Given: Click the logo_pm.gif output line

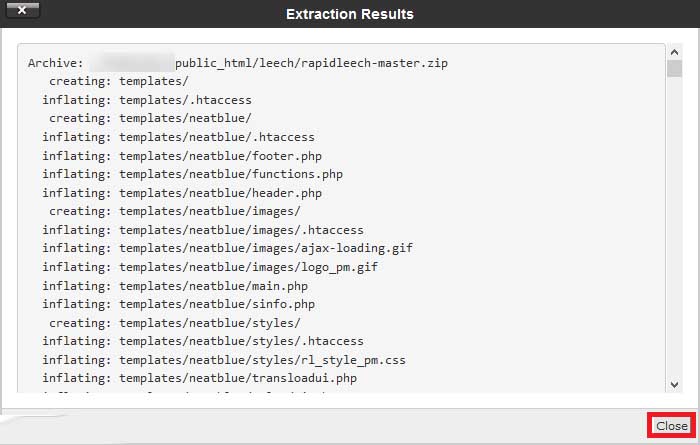Looking at the screenshot, I should click(210, 267).
